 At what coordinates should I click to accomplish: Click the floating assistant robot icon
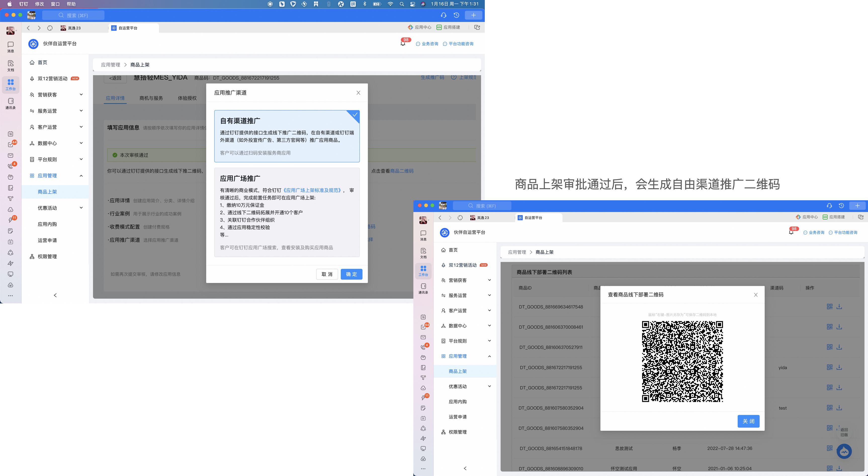844,451
